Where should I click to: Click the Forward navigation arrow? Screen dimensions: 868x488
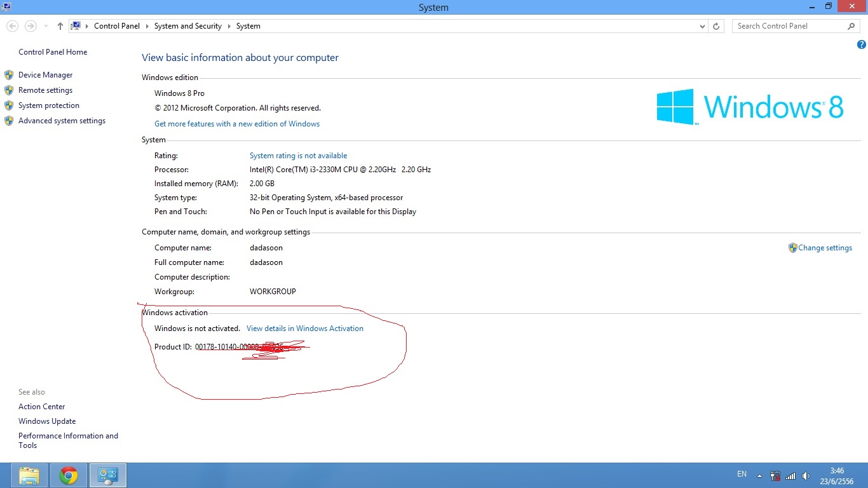coord(31,26)
